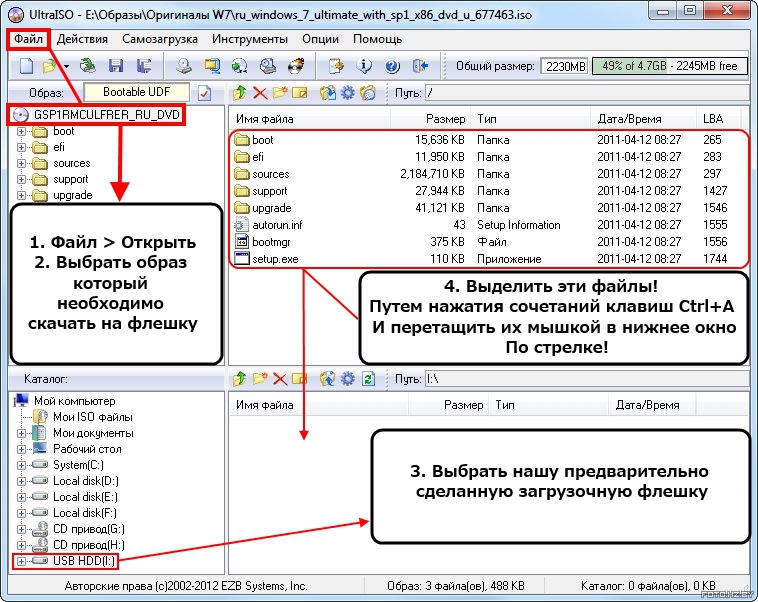Select Local disk(E:) in catalog tree
The image size is (758, 602).
[85, 497]
